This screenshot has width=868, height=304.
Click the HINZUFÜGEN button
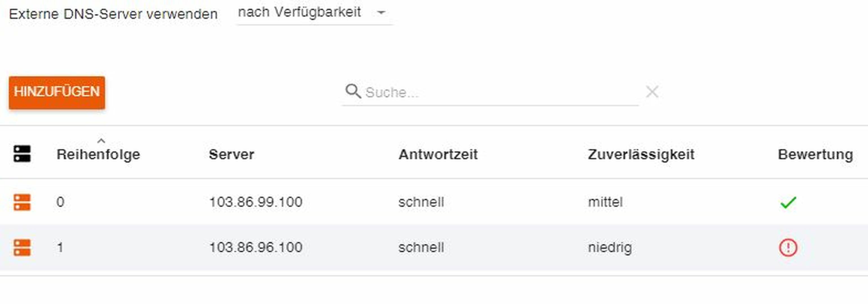pos(57,92)
